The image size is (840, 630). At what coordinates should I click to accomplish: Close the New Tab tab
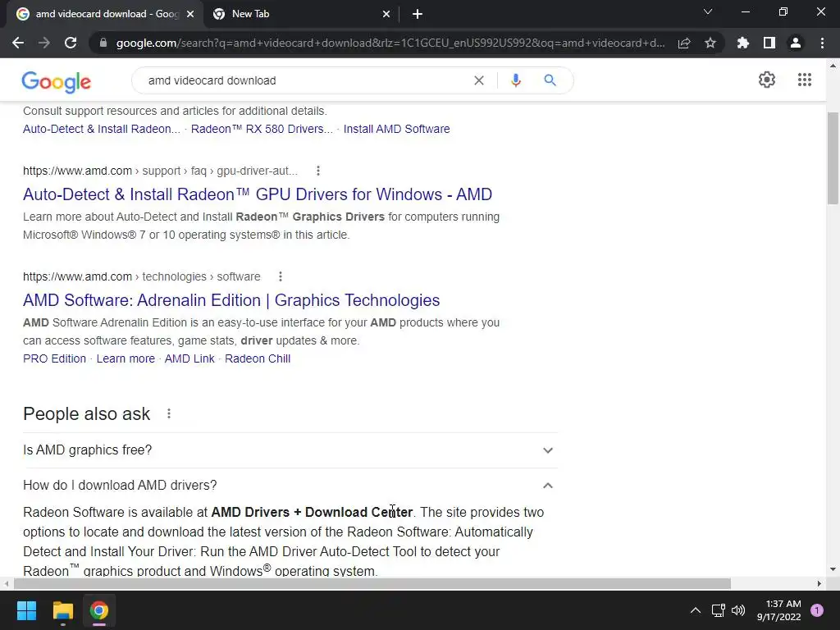(386, 14)
